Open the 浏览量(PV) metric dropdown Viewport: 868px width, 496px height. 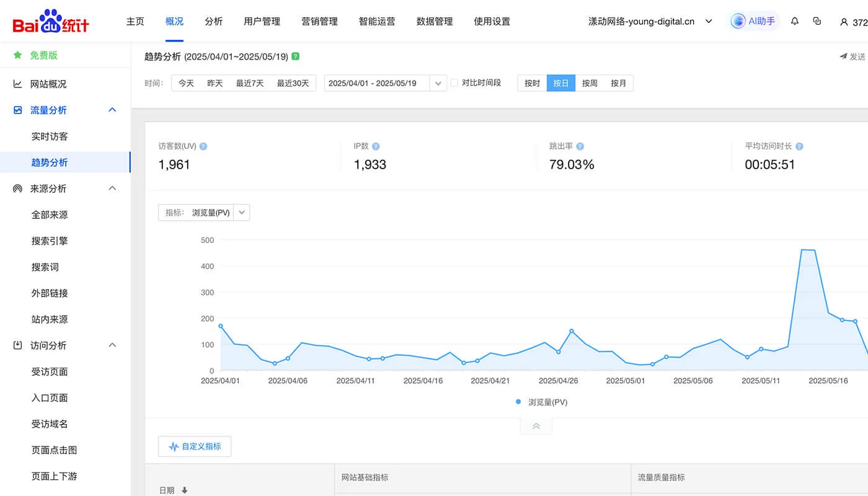242,212
